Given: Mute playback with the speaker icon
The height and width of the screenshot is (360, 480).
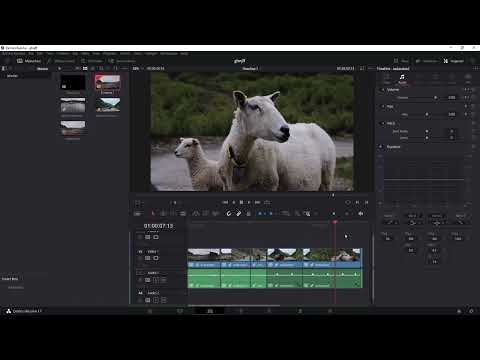Looking at the screenshot, I should 361,213.
